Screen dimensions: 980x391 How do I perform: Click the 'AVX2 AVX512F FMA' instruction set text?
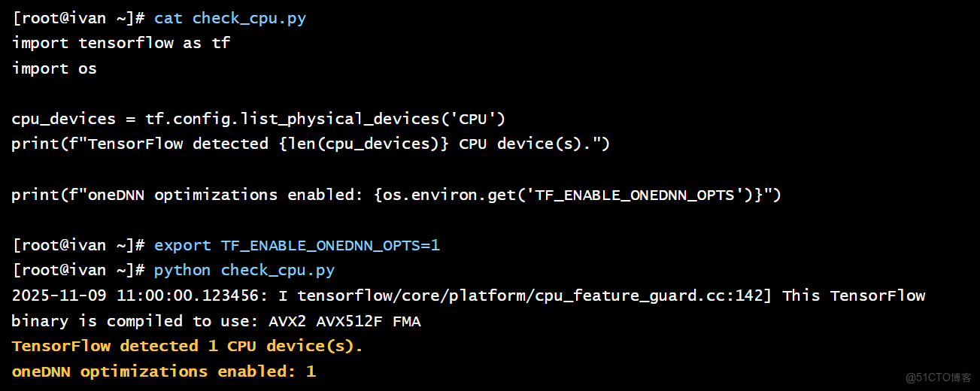(344, 322)
